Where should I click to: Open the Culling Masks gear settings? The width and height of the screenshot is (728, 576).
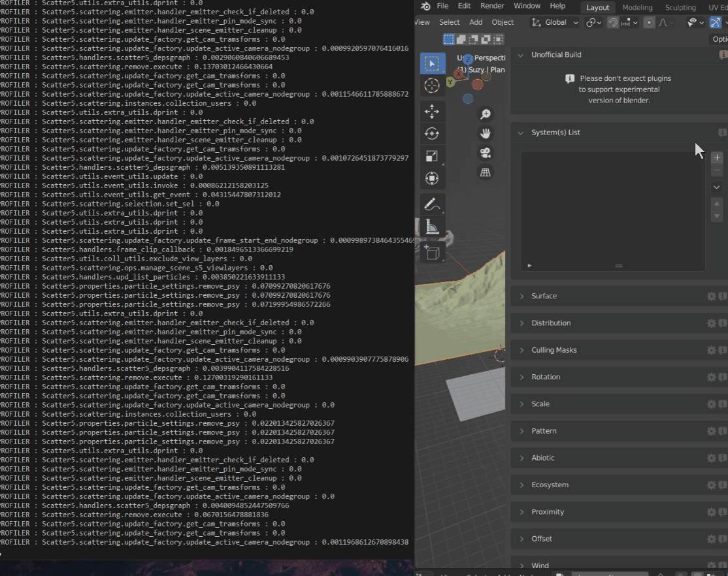point(711,350)
